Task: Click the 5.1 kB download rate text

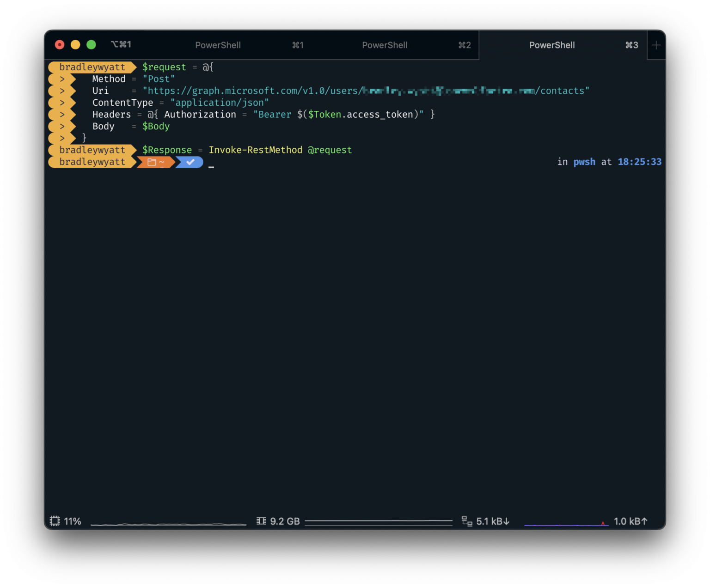Action: point(493,521)
